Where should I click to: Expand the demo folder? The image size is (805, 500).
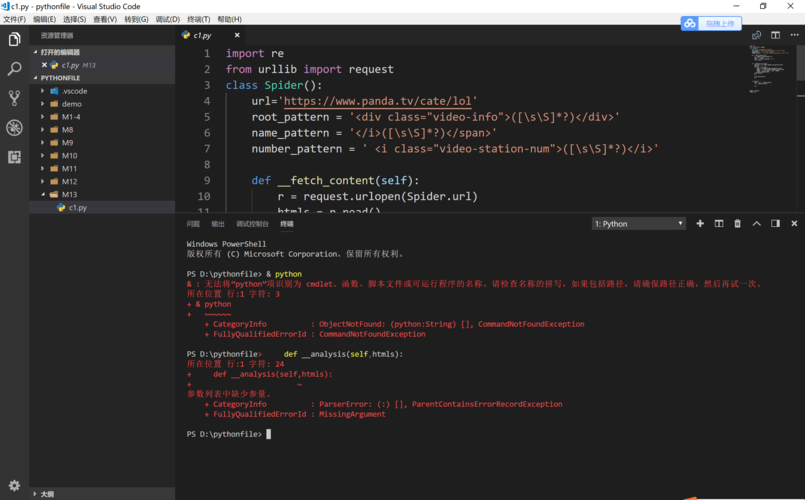coord(43,104)
